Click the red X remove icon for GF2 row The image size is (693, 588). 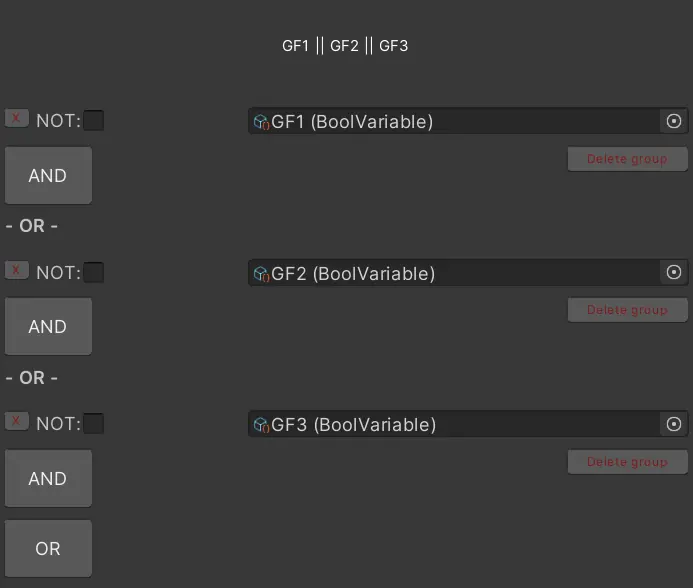point(16,270)
